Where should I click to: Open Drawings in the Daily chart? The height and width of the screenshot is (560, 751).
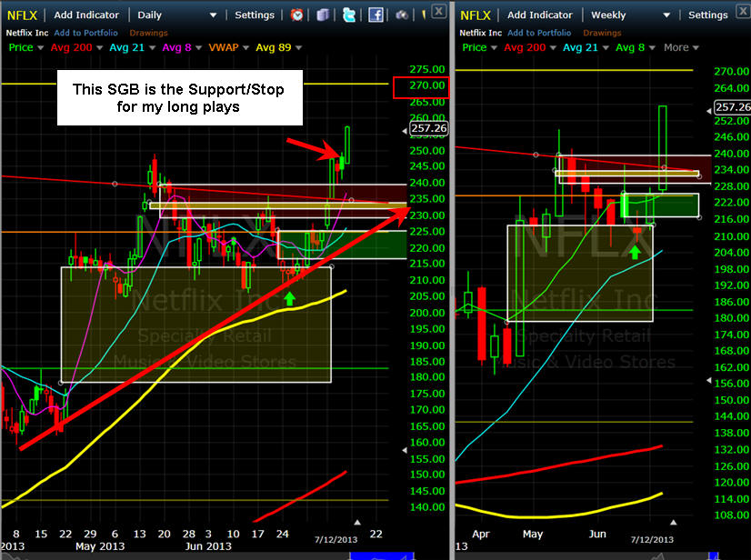(x=148, y=33)
